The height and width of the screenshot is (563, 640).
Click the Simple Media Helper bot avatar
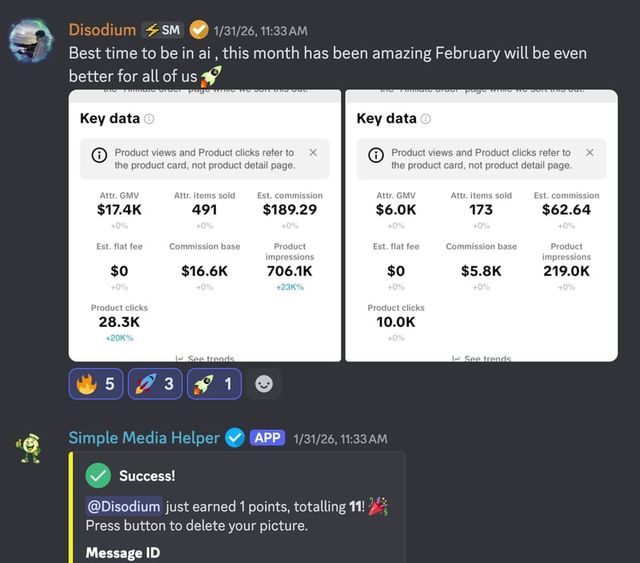click(29, 448)
